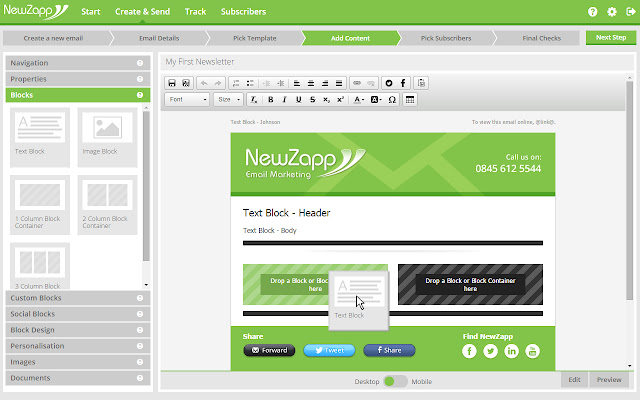Go to Pick Subscribers step
Image resolution: width=640 pixels, height=400 pixels.
tap(446, 38)
